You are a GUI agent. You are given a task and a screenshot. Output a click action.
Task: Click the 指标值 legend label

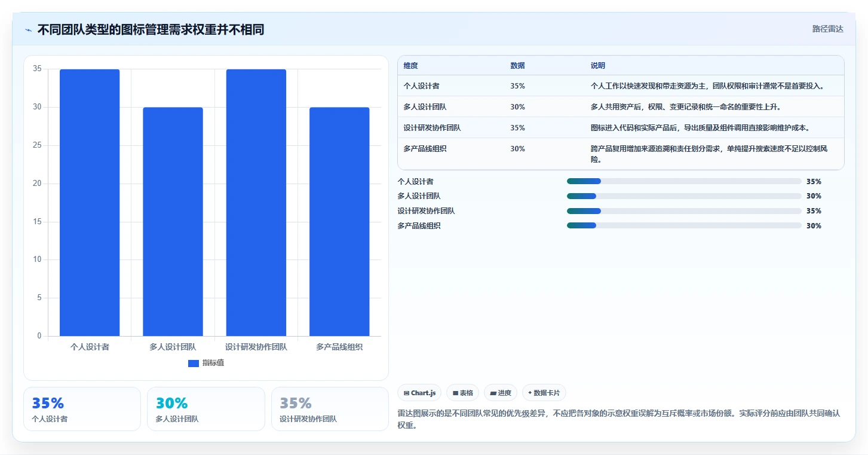click(x=213, y=363)
